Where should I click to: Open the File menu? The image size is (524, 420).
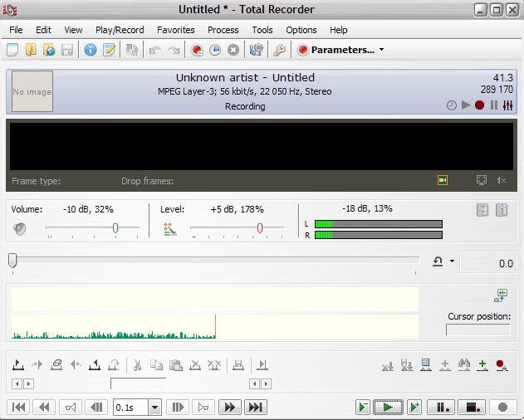16,30
